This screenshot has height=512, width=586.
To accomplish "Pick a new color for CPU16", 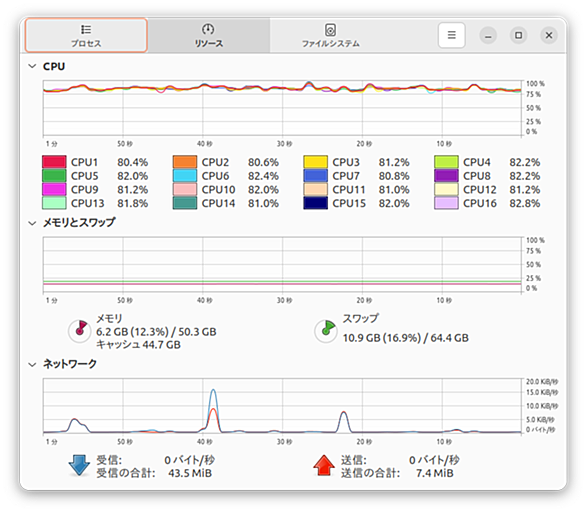I will (x=446, y=203).
